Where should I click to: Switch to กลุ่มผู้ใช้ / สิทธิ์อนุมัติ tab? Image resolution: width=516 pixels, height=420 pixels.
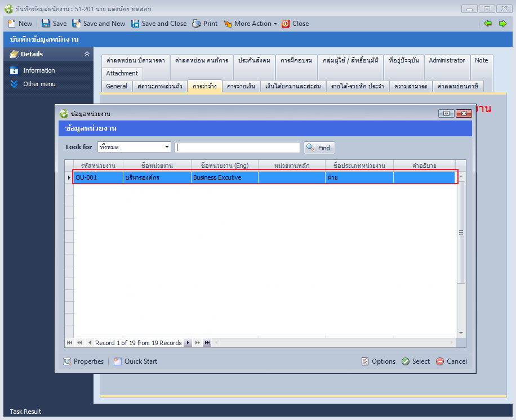[350, 60]
